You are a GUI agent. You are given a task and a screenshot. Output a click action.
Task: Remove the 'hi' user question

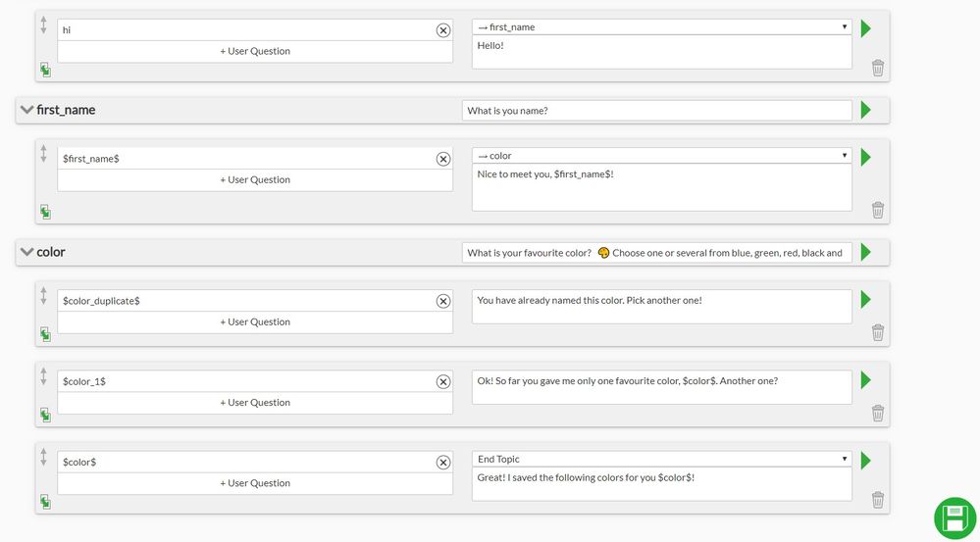pyautogui.click(x=443, y=30)
